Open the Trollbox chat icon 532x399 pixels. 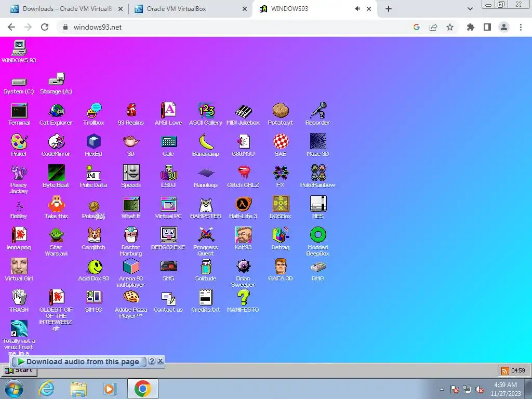click(94, 114)
